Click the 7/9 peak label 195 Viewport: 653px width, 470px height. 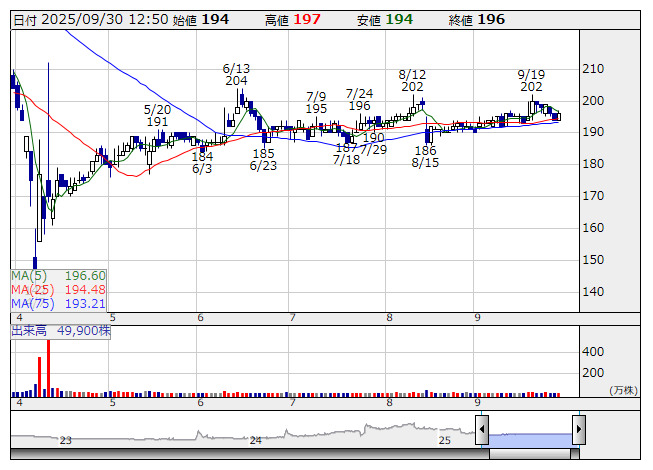click(x=316, y=109)
